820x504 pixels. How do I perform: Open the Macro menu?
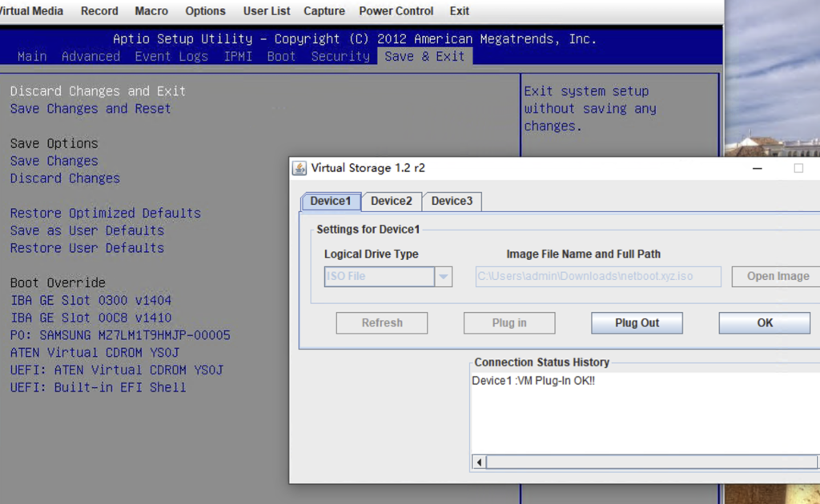click(x=151, y=11)
